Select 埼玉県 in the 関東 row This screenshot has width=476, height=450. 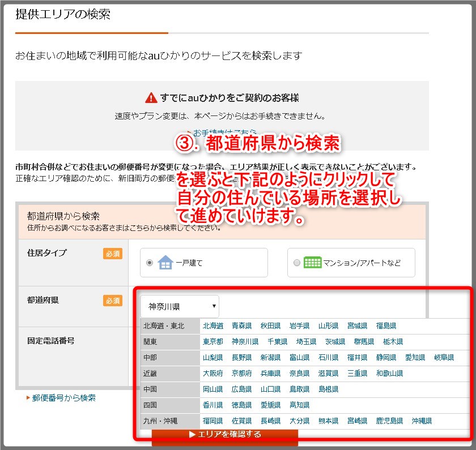tap(307, 341)
